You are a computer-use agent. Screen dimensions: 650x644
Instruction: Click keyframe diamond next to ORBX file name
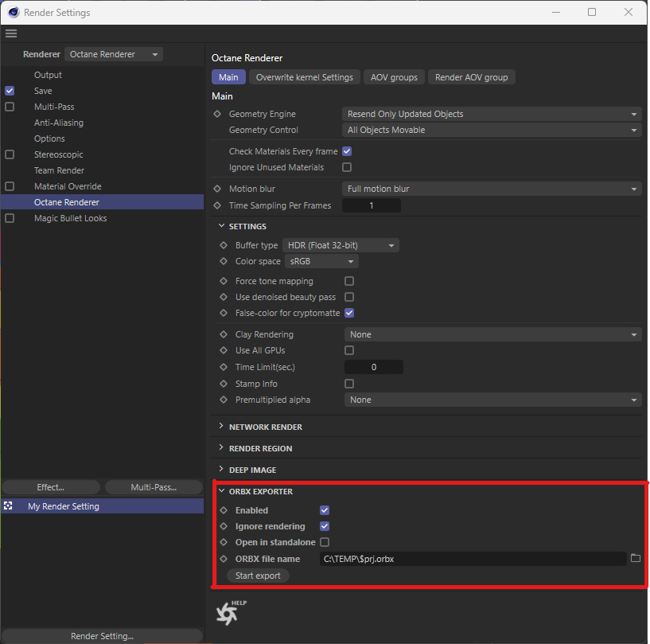coord(224,559)
